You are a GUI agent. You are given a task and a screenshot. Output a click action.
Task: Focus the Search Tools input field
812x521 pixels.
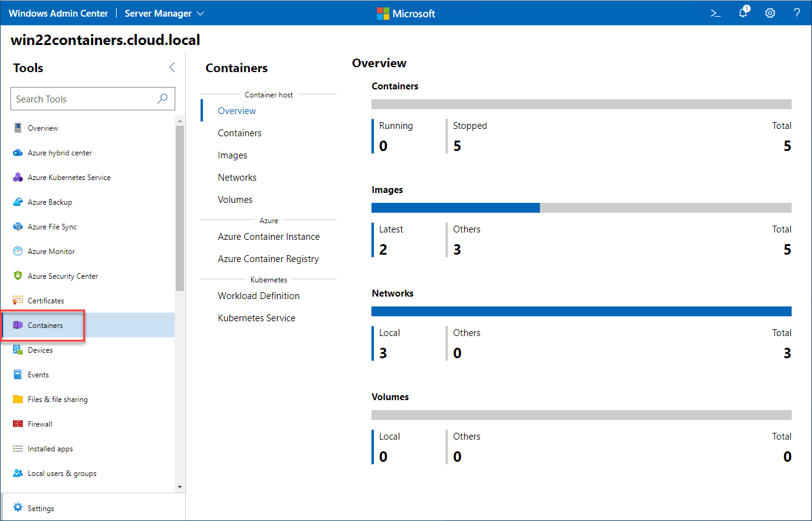tap(83, 99)
